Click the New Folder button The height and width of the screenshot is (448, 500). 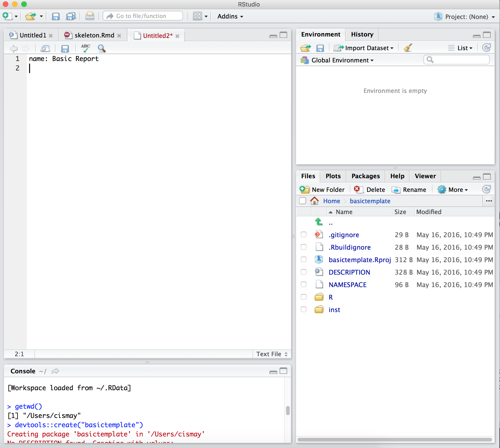[x=322, y=189]
